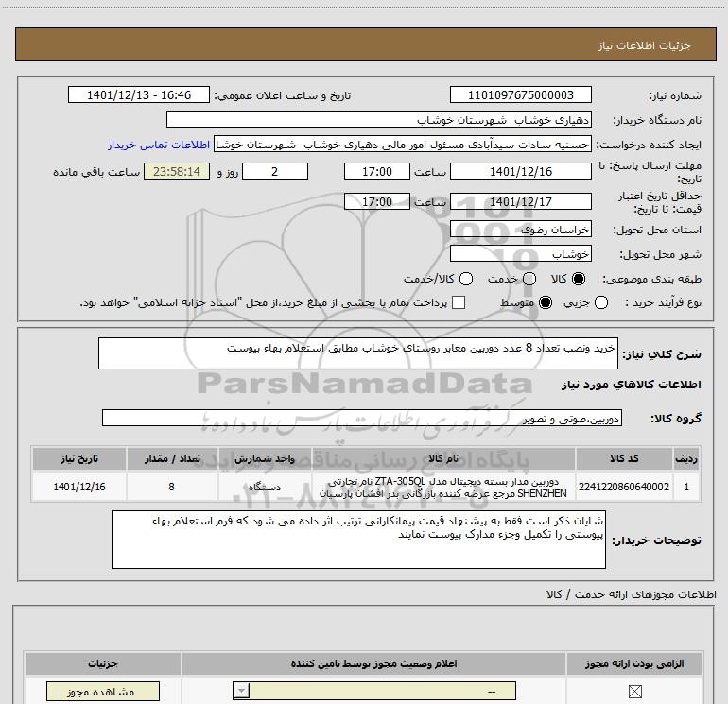Click the واحد شمارش column header
Image resolution: width=728 pixels, height=704 pixels.
pos(265,458)
